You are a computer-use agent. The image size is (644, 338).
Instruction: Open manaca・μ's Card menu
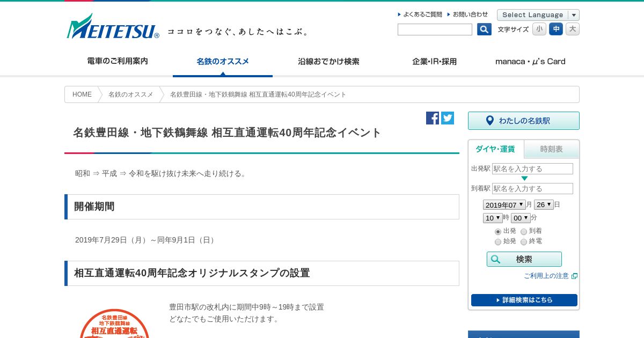coord(530,61)
